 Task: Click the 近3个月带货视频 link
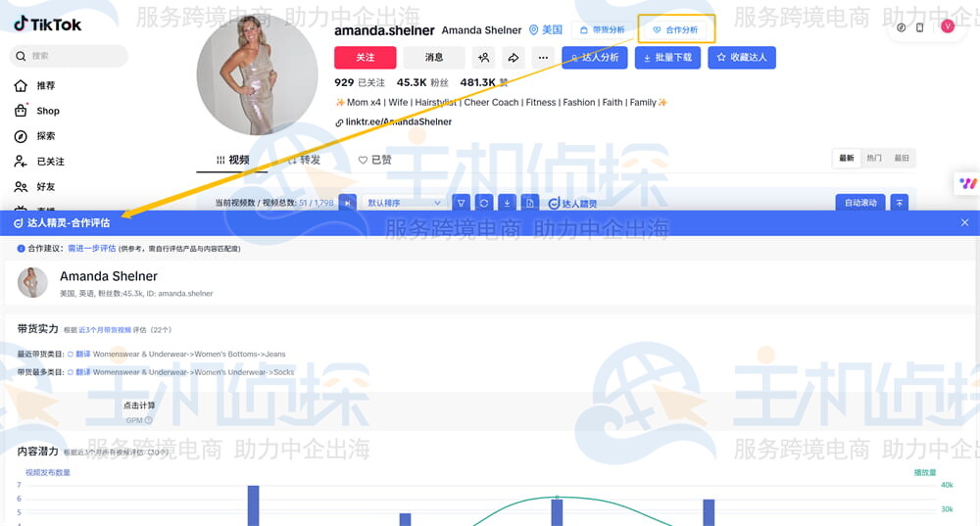pyautogui.click(x=105, y=330)
